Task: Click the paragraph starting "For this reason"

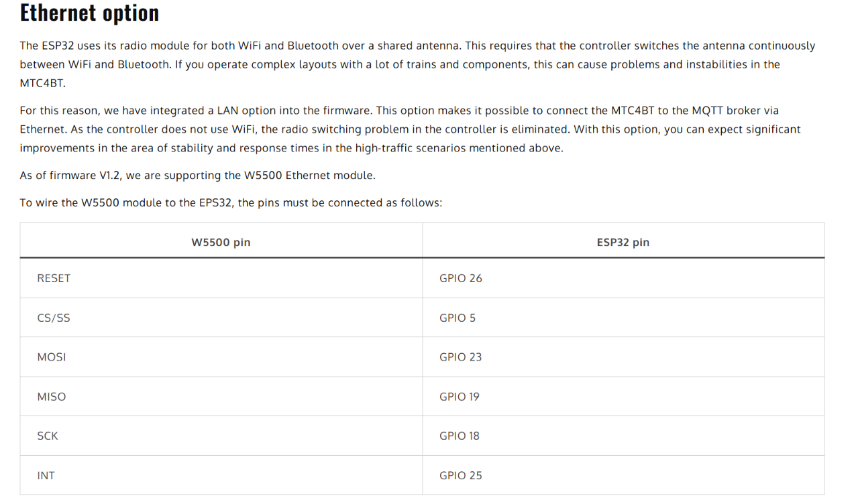Action: [x=410, y=129]
